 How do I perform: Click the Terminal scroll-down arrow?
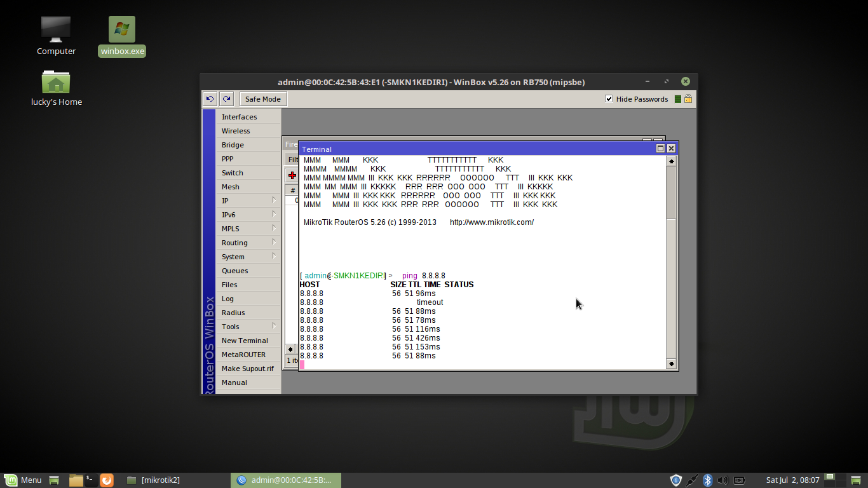click(672, 364)
